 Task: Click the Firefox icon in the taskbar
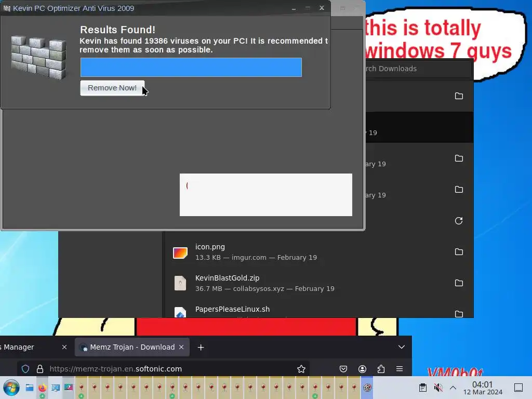pyautogui.click(x=43, y=388)
